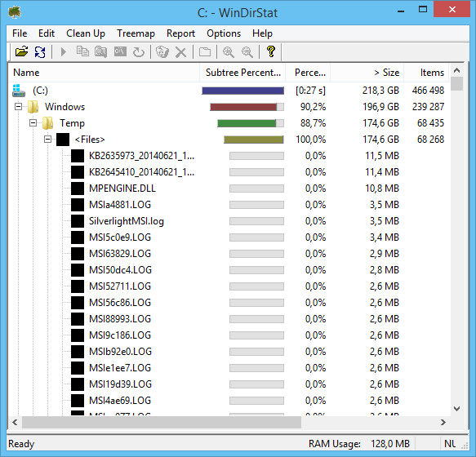Screen dimensions: 476x457
Task: Click the horizontal scrollbar right arrow
Action: [443, 422]
